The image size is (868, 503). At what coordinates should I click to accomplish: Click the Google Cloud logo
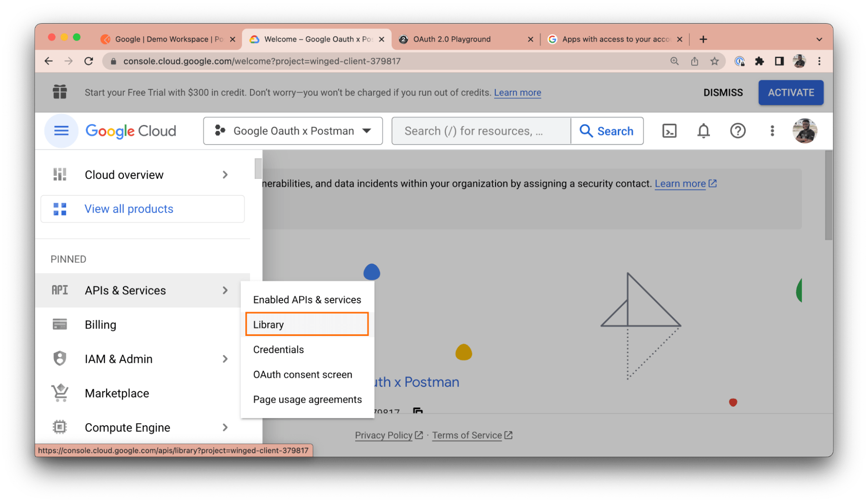131,131
